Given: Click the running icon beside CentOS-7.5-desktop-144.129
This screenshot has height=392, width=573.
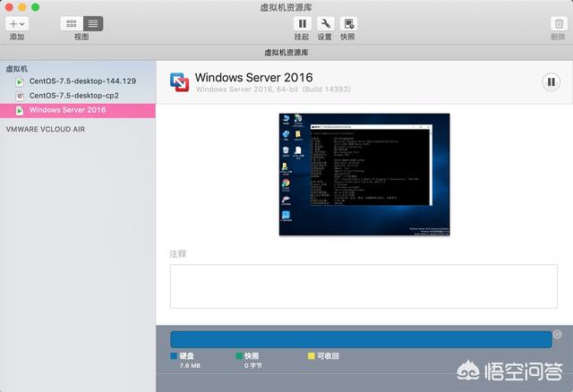Looking at the screenshot, I should click(20, 81).
